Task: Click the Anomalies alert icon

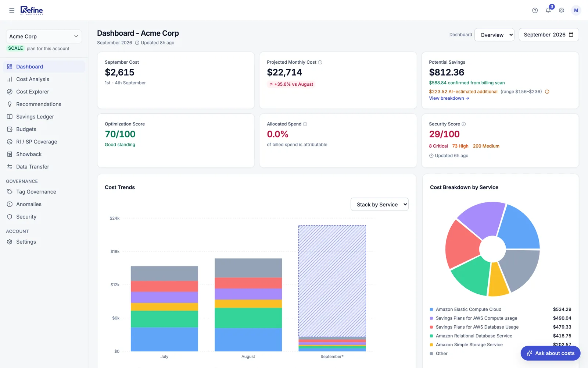Action: tap(10, 204)
